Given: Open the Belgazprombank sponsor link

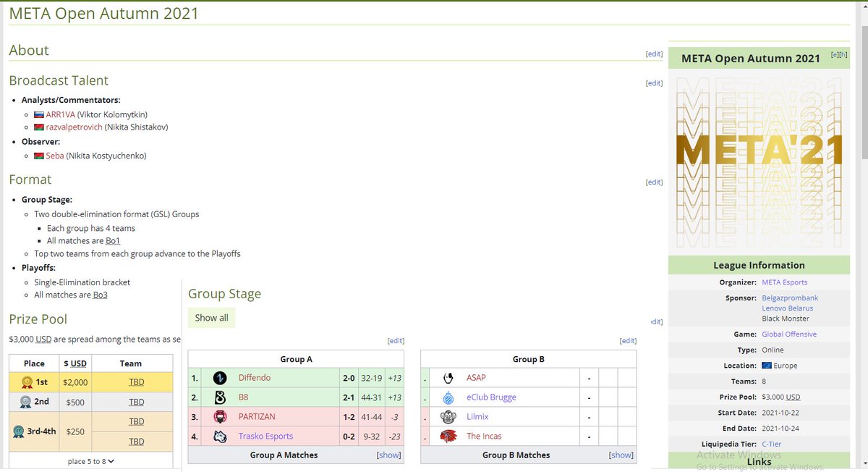Looking at the screenshot, I should (x=790, y=298).
